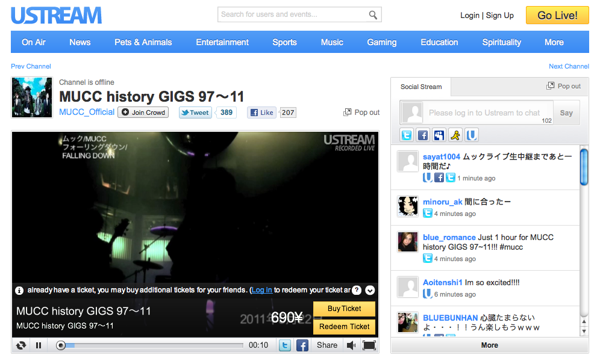Open the Entertainment category
Viewport: 600px width, 364px height.
[x=222, y=42]
